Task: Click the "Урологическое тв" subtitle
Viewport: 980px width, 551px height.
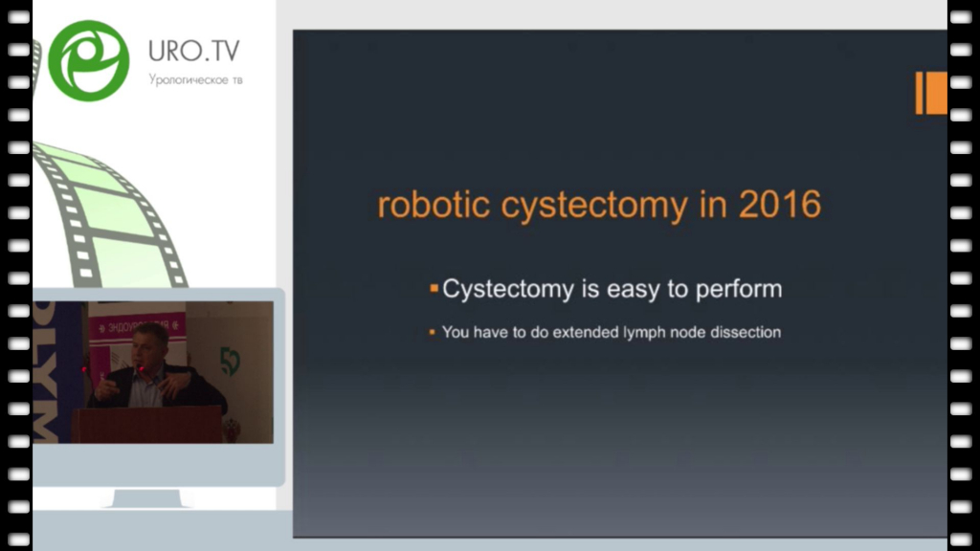Action: (195, 80)
